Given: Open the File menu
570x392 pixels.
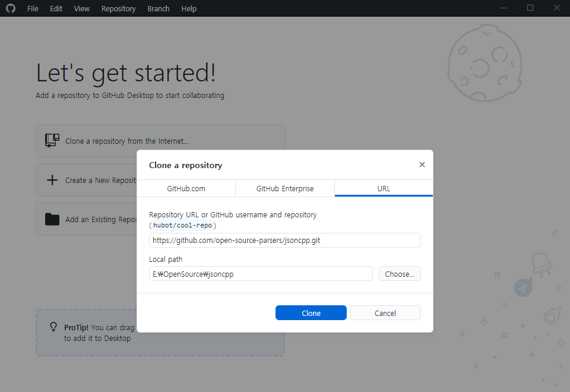Looking at the screenshot, I should (x=33, y=8).
